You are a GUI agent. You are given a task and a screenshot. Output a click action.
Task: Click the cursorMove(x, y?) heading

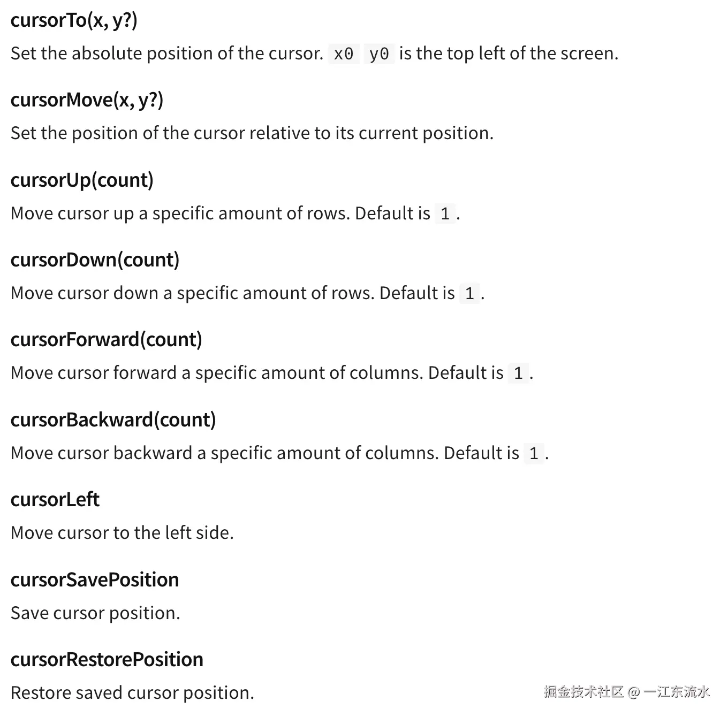tap(87, 100)
